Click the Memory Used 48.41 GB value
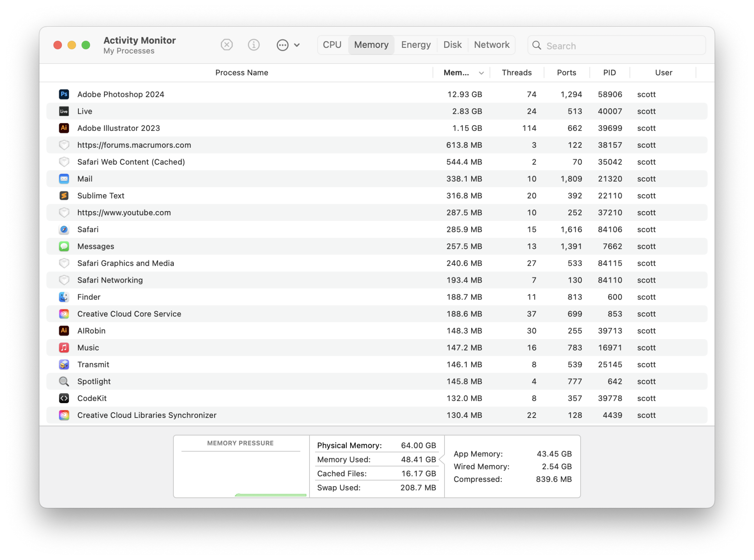This screenshot has width=754, height=560. (x=418, y=459)
